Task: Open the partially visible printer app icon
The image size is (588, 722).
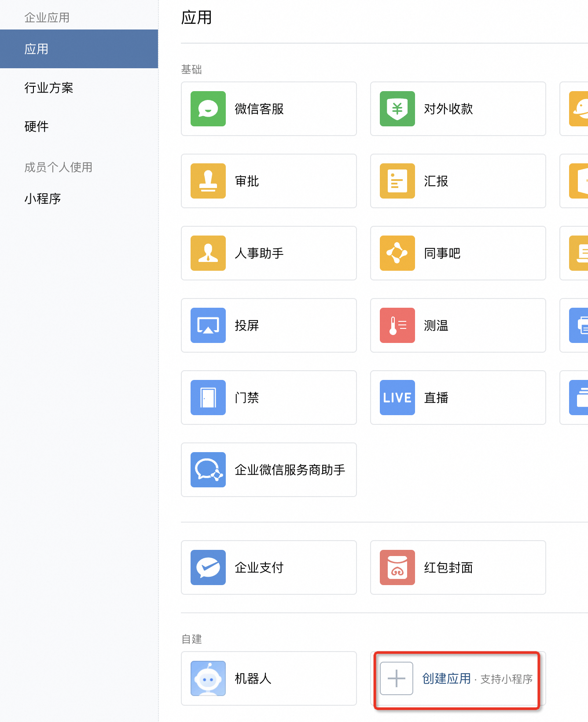Action: [579, 325]
